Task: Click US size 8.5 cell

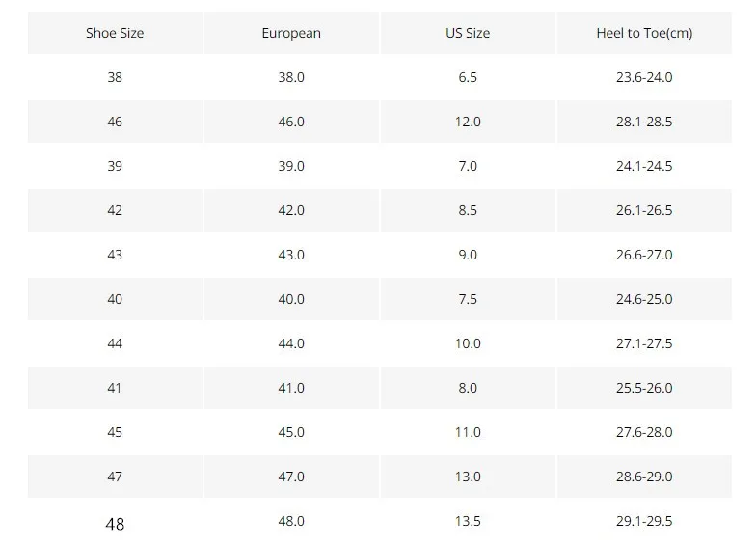Action: coord(468,210)
